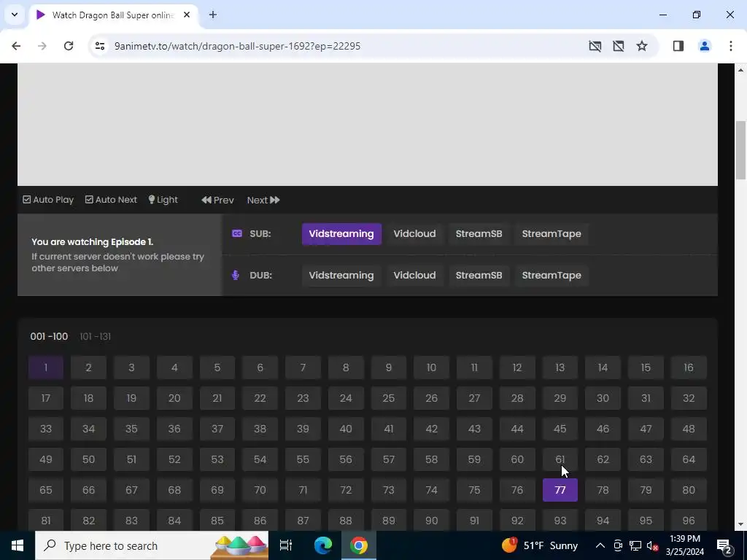747x560 pixels.
Task: Expand the tab search dropdown arrow
Action: [15, 15]
